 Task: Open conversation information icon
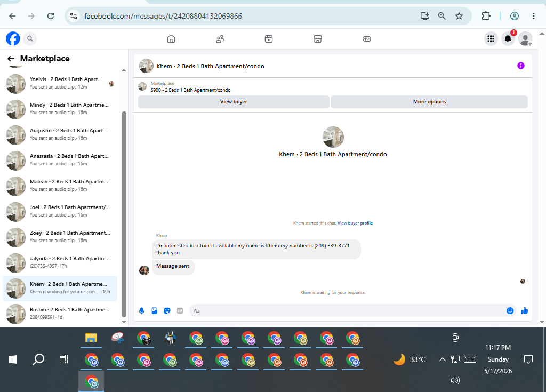pyautogui.click(x=520, y=66)
